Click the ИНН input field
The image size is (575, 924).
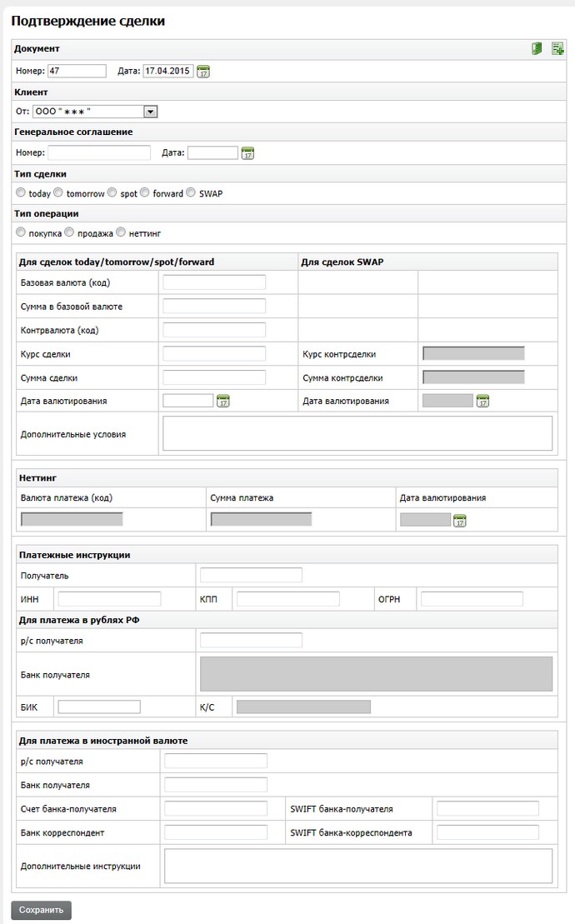coord(109,599)
